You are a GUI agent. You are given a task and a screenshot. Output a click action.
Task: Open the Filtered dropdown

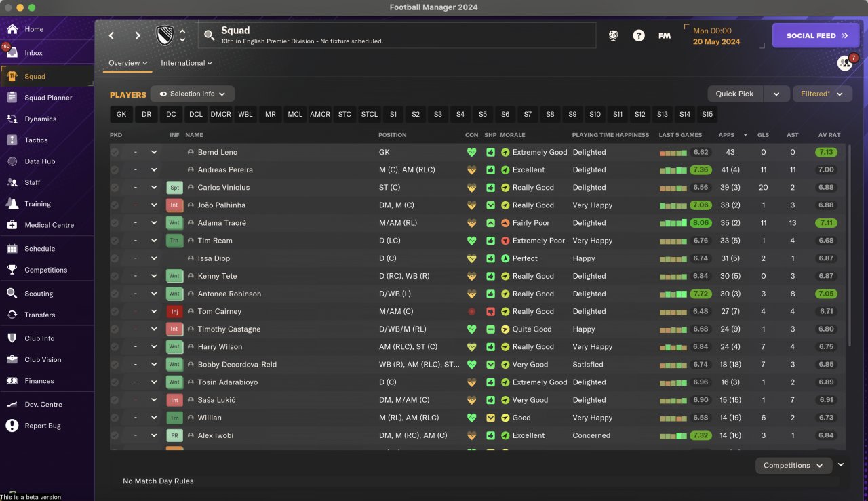coord(822,94)
